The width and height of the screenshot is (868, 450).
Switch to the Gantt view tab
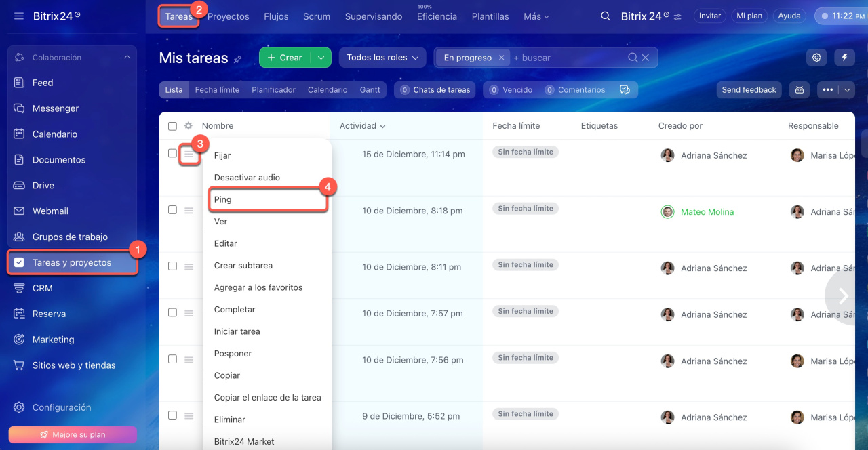click(370, 90)
